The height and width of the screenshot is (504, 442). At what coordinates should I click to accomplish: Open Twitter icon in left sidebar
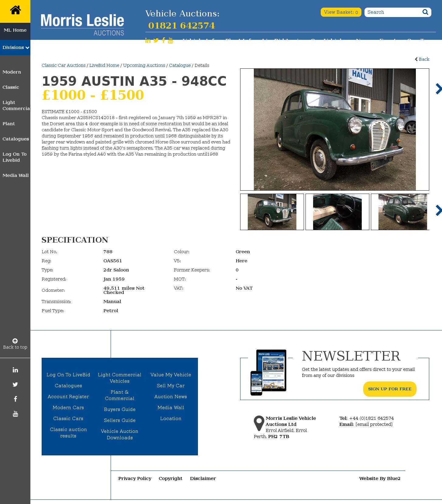point(15,385)
